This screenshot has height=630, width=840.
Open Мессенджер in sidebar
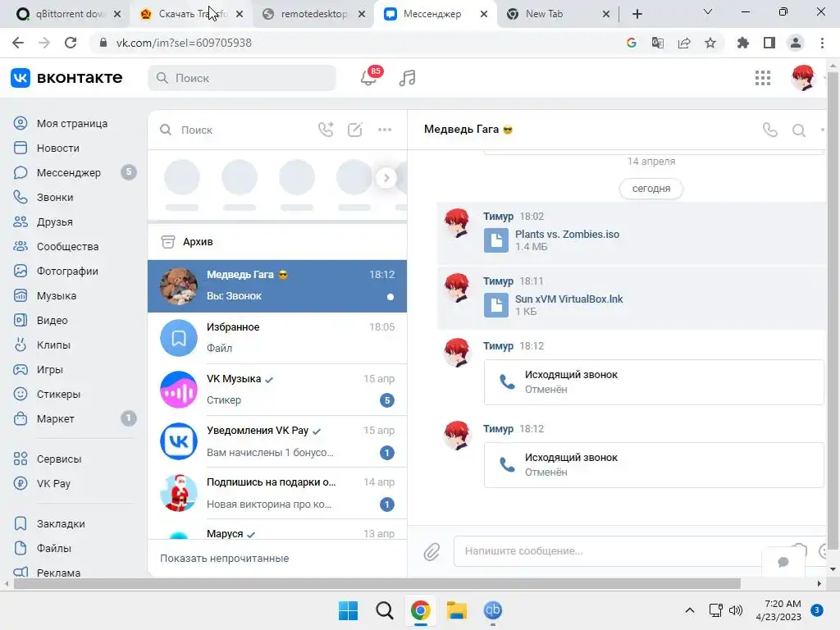click(x=69, y=172)
